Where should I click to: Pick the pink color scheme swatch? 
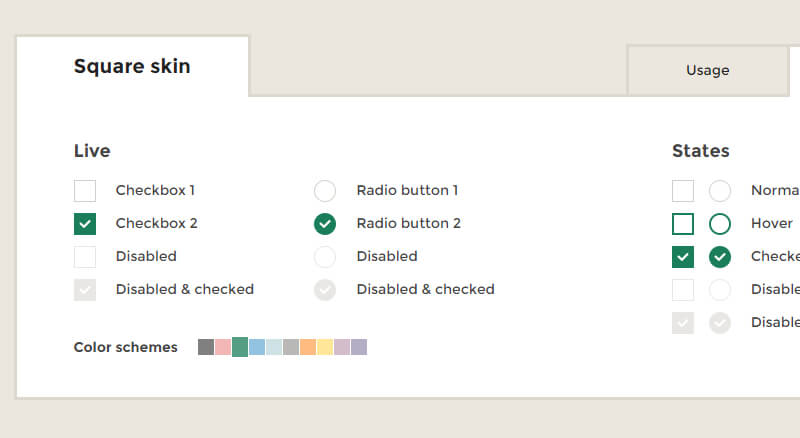(223, 347)
